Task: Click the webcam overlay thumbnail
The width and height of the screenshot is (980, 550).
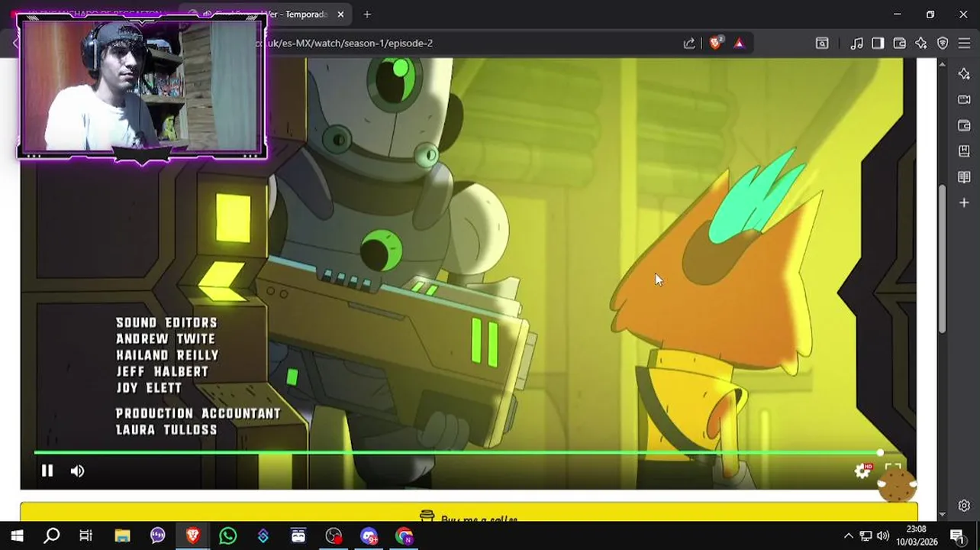Action: 142,86
